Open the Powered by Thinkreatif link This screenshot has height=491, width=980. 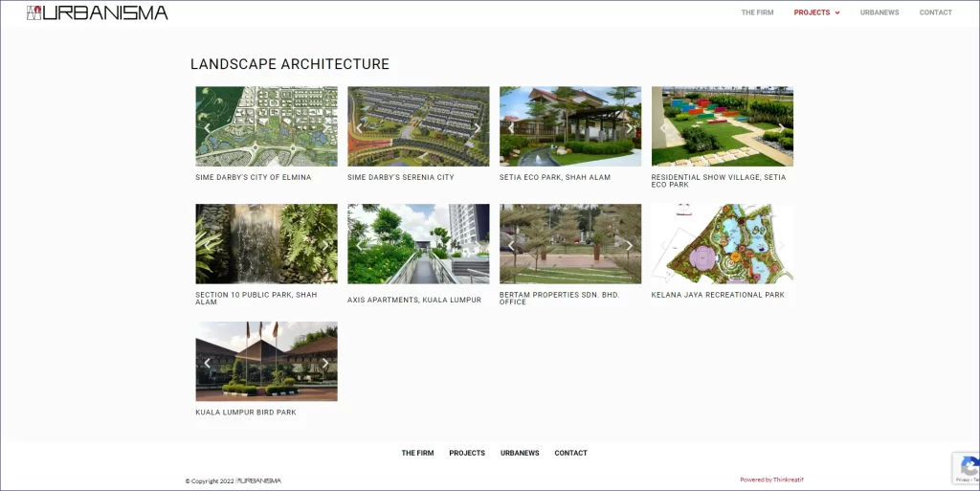pyautogui.click(x=771, y=480)
